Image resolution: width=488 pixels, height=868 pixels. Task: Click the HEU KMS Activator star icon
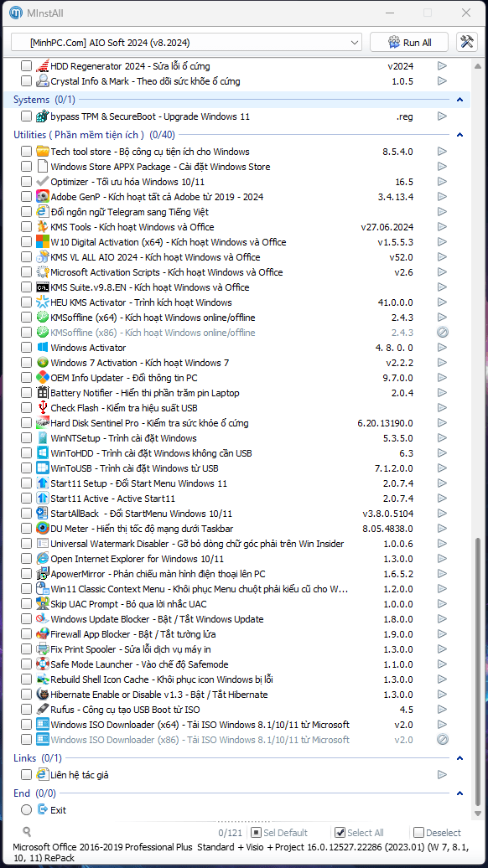point(43,302)
